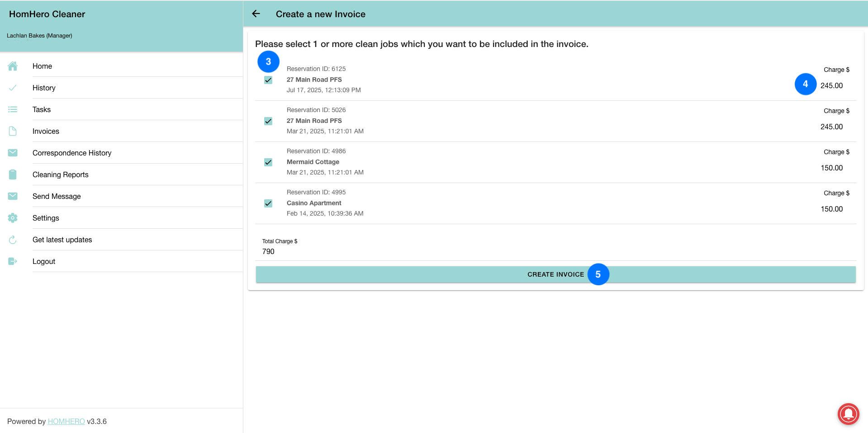The height and width of the screenshot is (433, 868).
Task: Uncheck Reservation ID 5026 checkbox
Action: click(268, 121)
